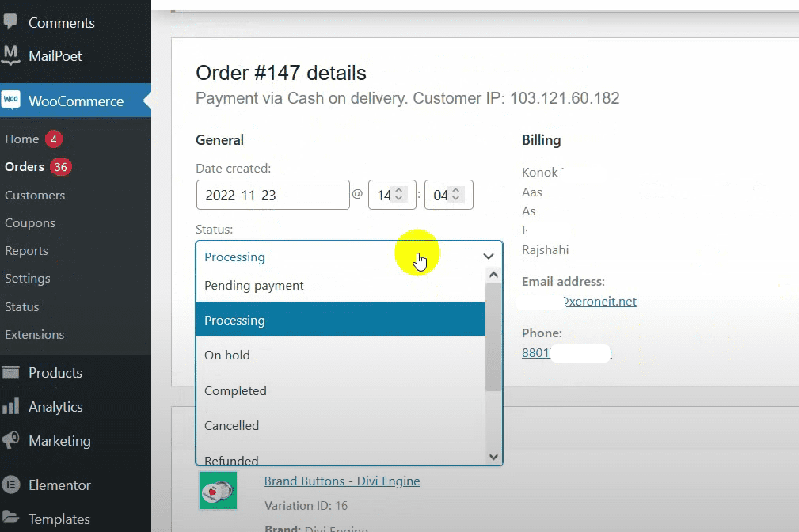Click the billing email address link
Image resolution: width=799 pixels, height=532 pixels.
[599, 302]
